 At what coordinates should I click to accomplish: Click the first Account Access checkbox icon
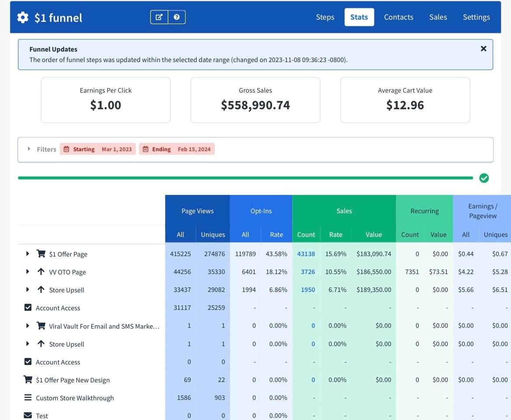pos(28,308)
